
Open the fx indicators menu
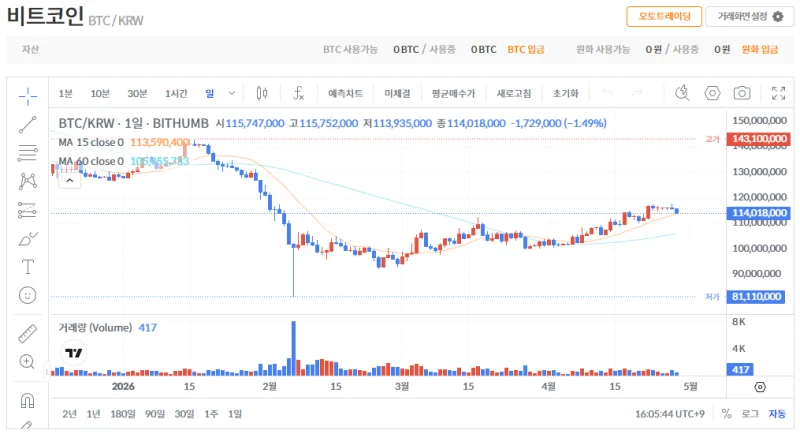click(298, 93)
